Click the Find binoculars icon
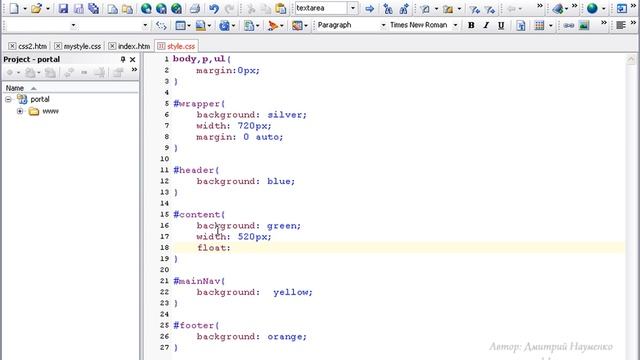Viewport: 640px width, 360px height. [x=388, y=8]
